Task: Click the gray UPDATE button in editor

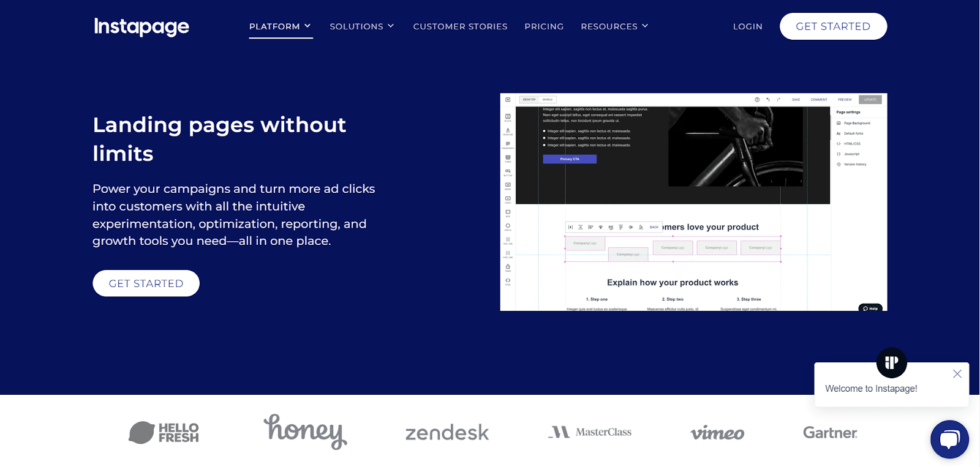Action: (x=870, y=99)
